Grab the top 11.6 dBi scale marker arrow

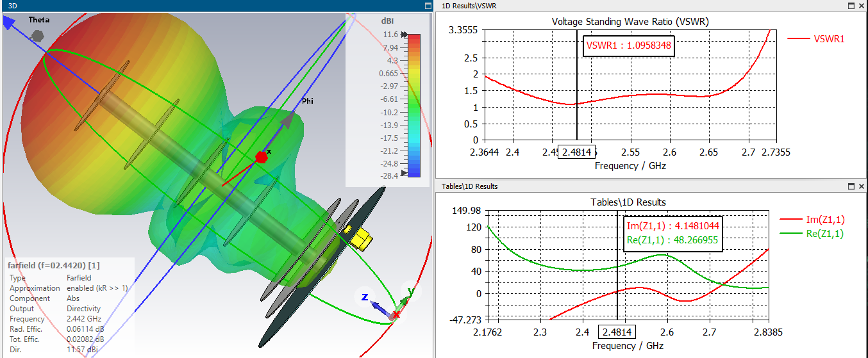tap(404, 34)
